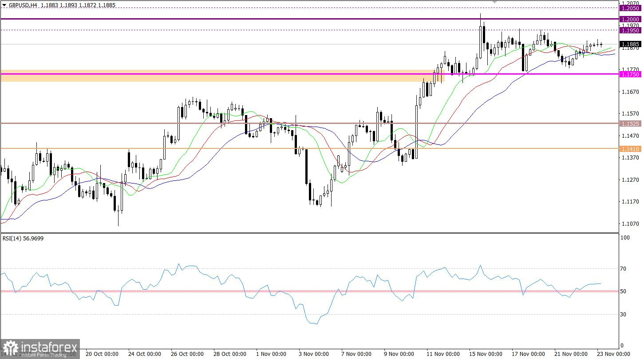Select the 1.1950 price level tag
Screen dimensions: 644x359
[630, 30]
